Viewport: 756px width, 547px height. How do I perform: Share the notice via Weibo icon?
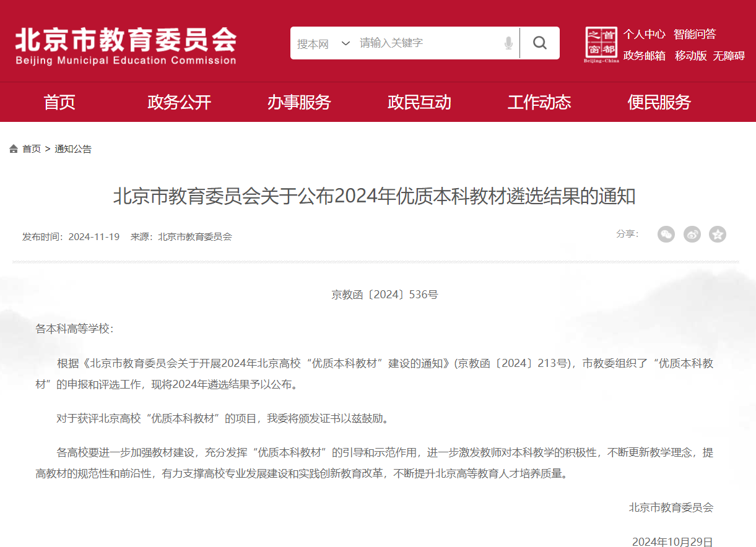692,234
